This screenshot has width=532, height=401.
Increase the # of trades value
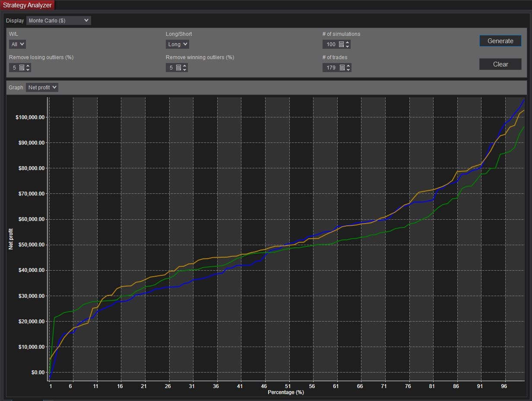coord(348,66)
